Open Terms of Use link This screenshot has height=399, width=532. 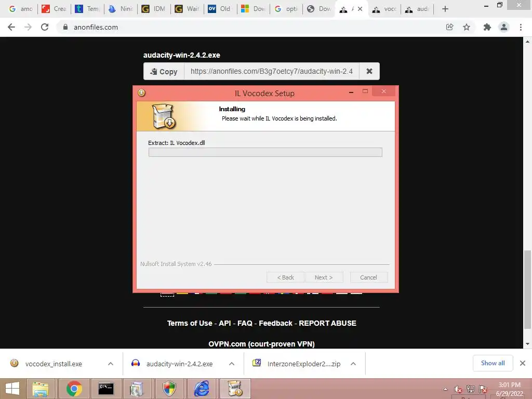point(190,323)
